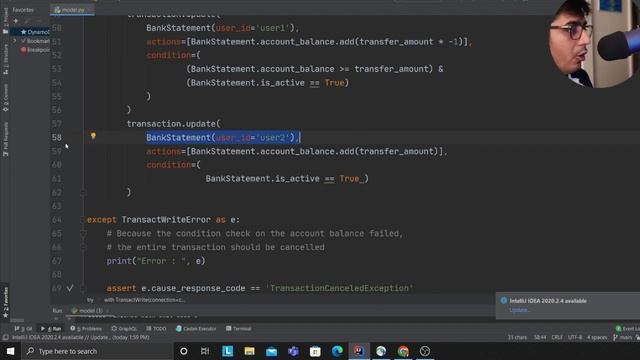Open Google Chrome from the taskbar
The width and height of the screenshot is (640, 360).
tap(403, 351)
